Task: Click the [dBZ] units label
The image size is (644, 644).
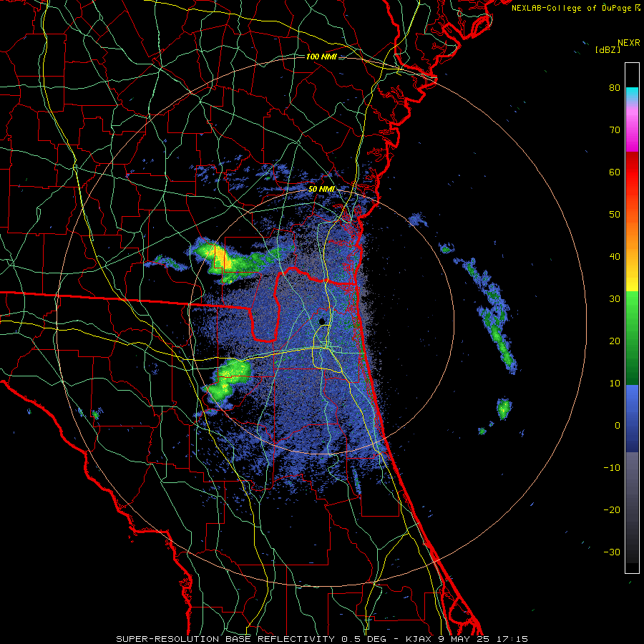Action: click(608, 50)
